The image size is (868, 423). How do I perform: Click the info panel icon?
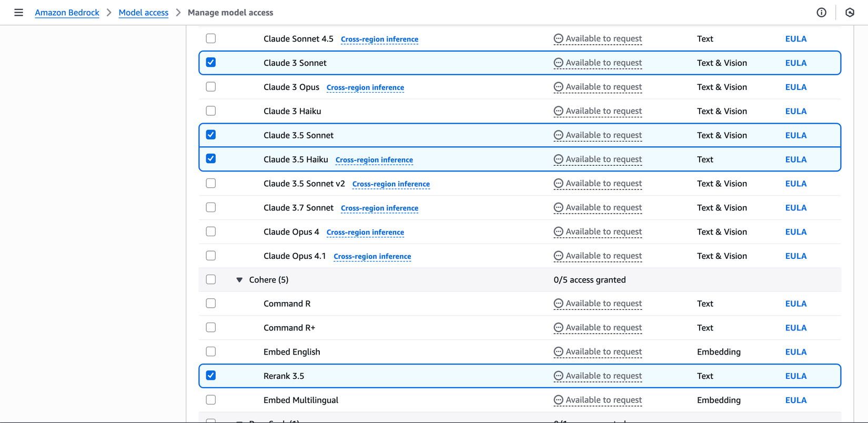click(821, 13)
